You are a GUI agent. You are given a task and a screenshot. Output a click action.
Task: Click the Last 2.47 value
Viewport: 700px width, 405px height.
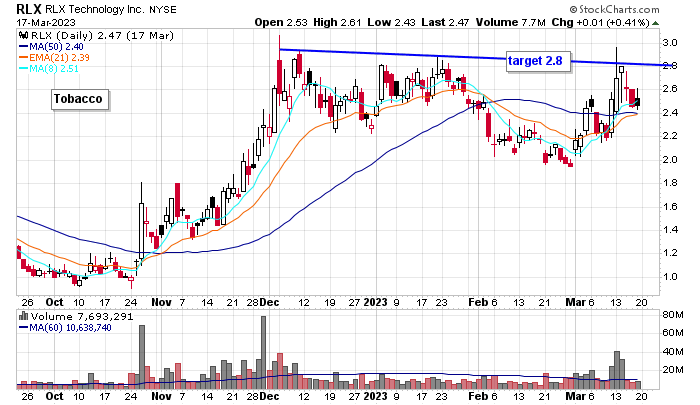point(445,22)
